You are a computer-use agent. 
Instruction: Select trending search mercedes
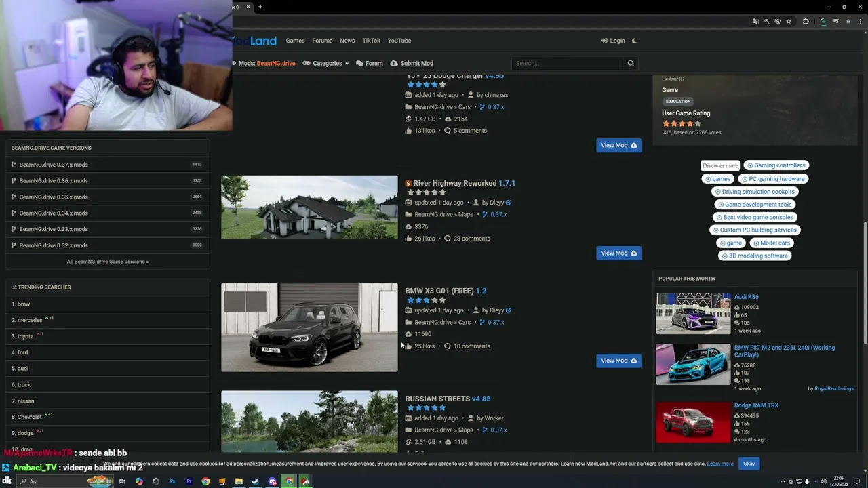30,320
